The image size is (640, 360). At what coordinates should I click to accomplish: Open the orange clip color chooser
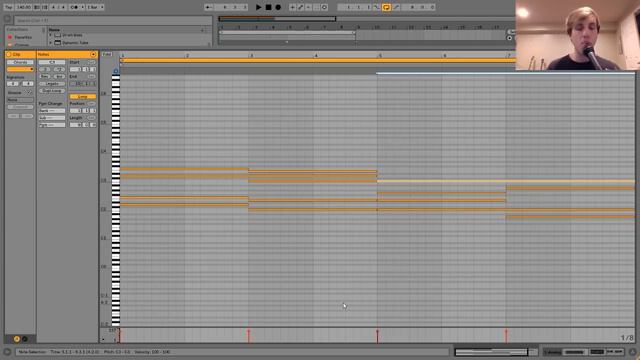click(x=20, y=69)
